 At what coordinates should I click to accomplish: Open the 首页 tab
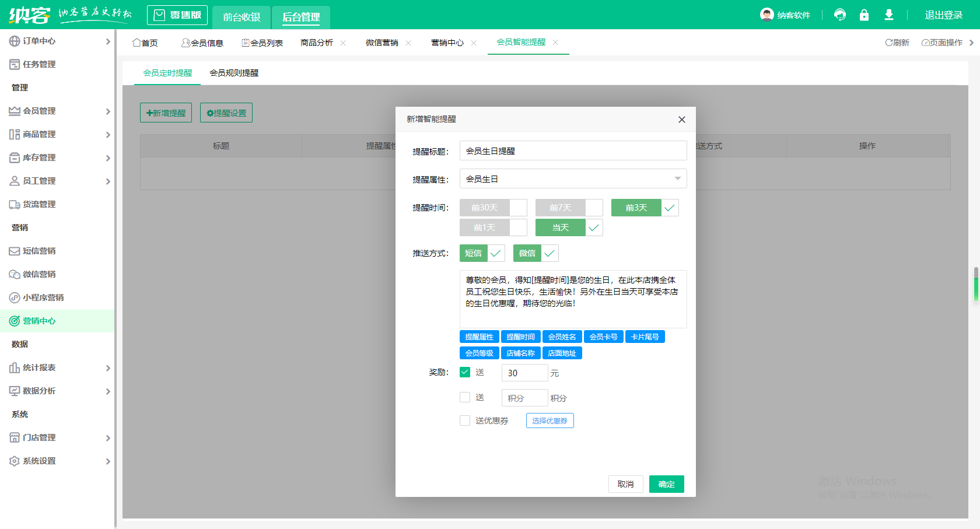[x=145, y=43]
